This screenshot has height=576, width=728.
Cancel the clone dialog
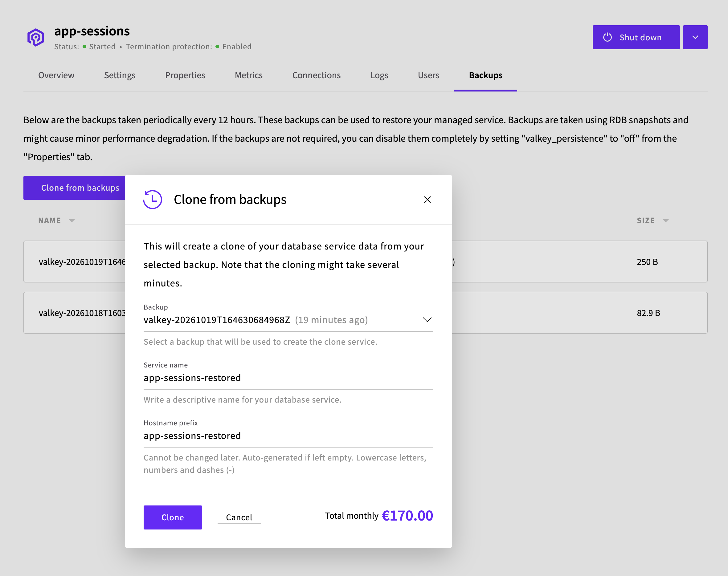click(x=239, y=517)
